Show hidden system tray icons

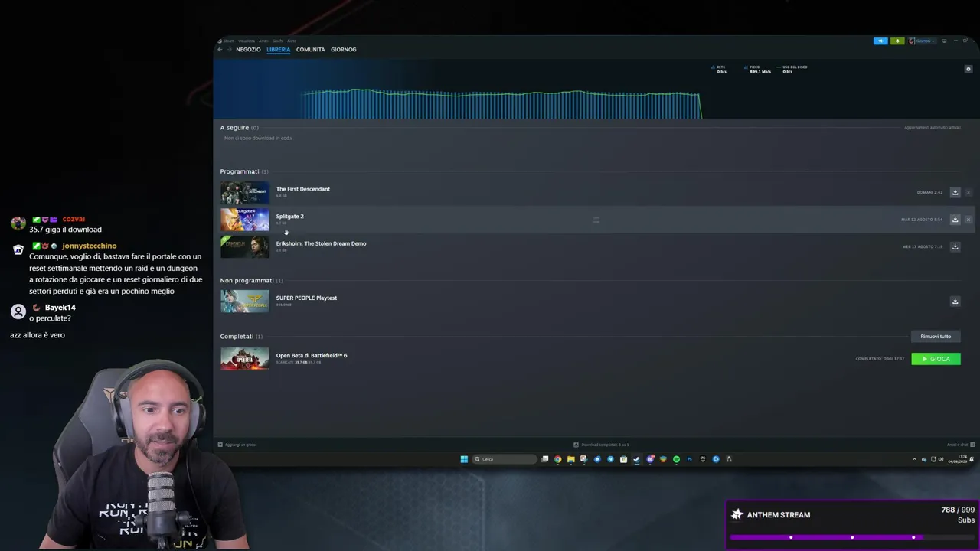click(914, 459)
